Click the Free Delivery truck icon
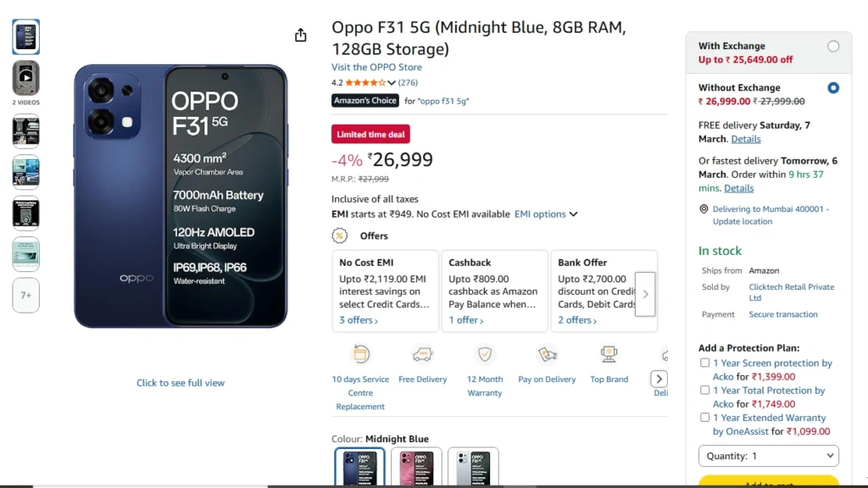The height and width of the screenshot is (488, 868). pos(422,353)
